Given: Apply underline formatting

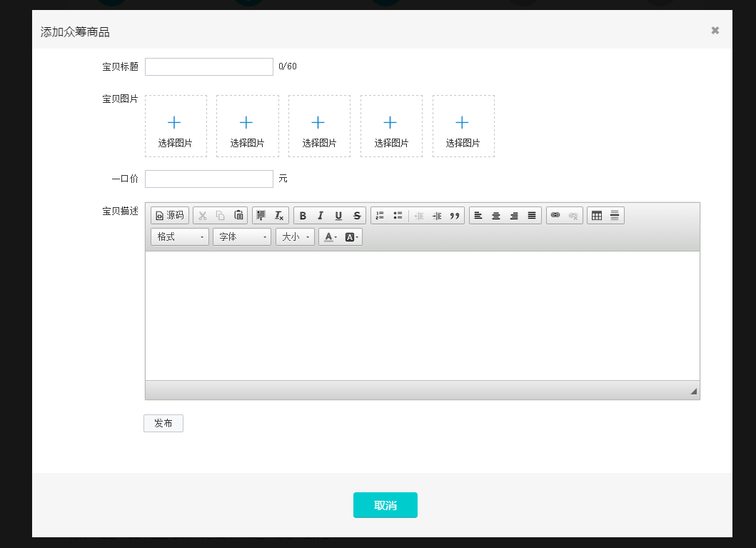Looking at the screenshot, I should pos(338,216).
